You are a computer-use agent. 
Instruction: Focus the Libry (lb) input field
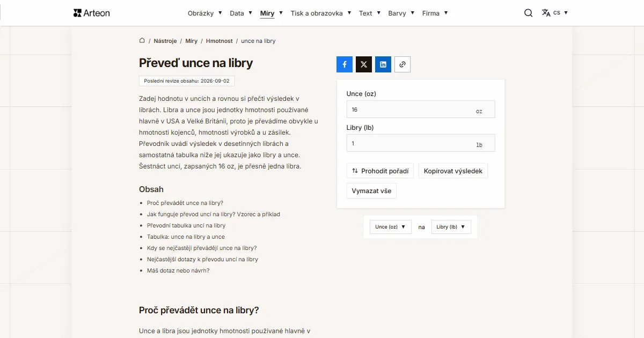tap(421, 143)
